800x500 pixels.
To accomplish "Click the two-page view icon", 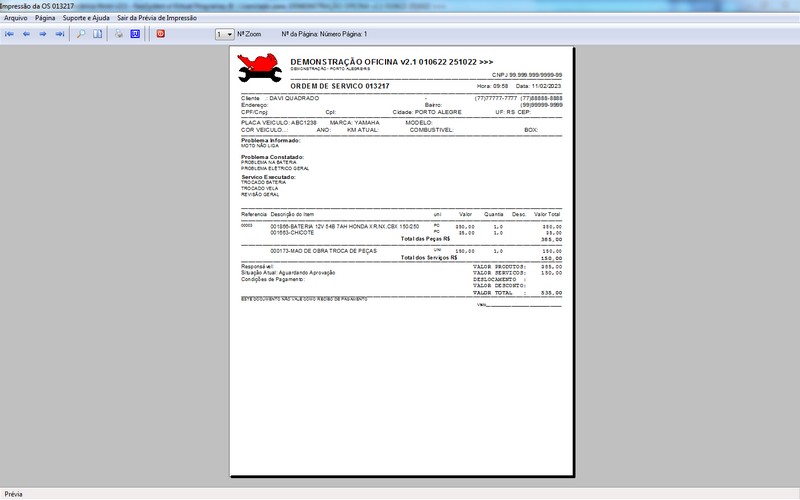I will click(97, 34).
